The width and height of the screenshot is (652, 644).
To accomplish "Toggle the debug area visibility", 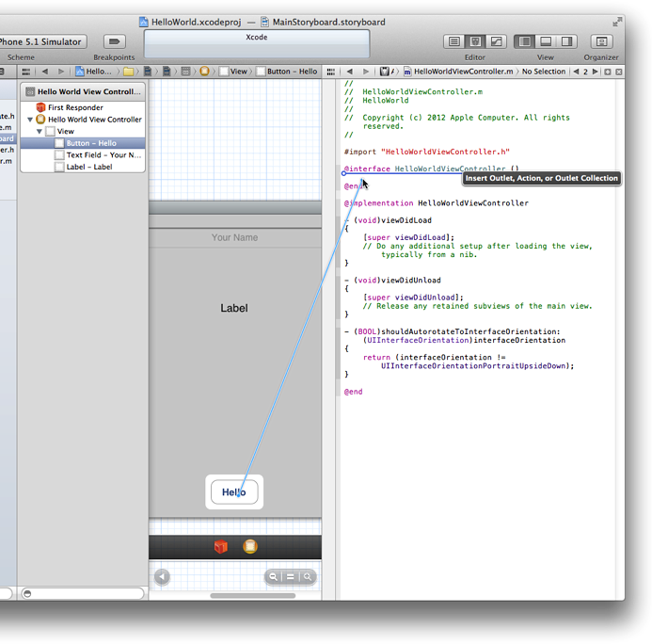I will point(546,41).
